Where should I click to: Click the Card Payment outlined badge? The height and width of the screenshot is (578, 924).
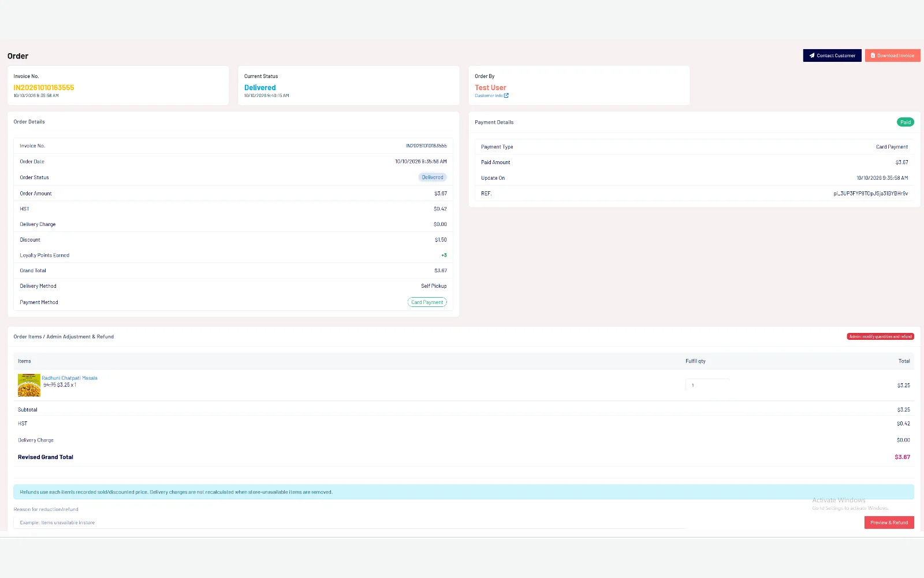427,302
